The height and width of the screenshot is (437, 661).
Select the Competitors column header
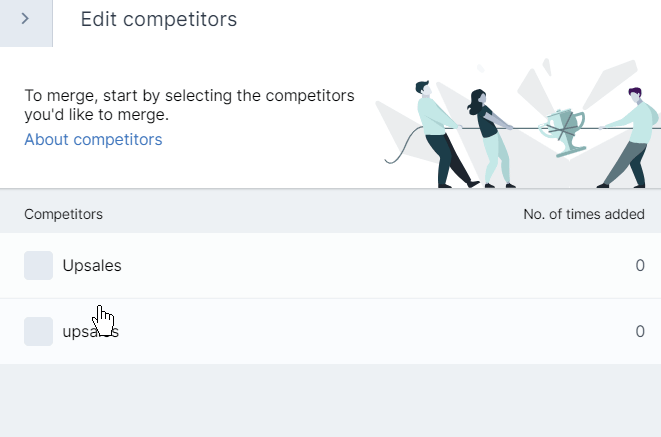tap(63, 214)
